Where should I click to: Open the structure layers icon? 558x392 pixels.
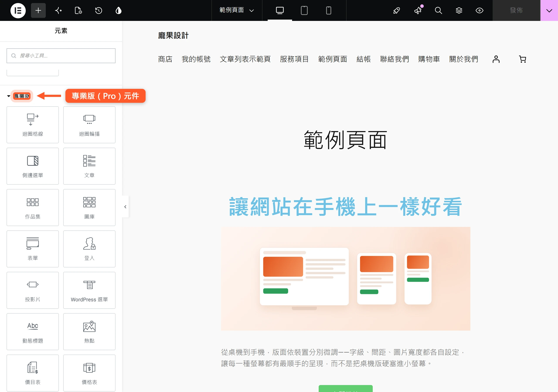tap(459, 10)
